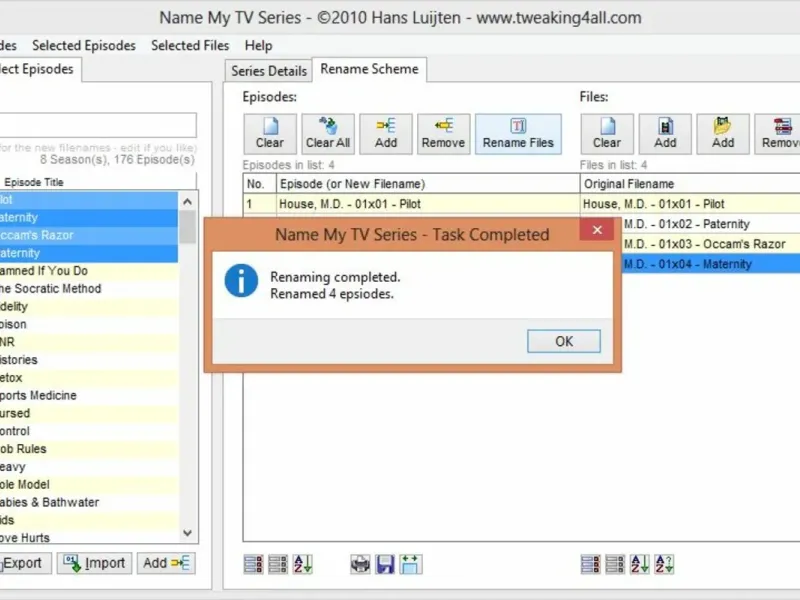Select the DNR episode
Image resolution: width=800 pixels, height=600 pixels.
point(89,342)
